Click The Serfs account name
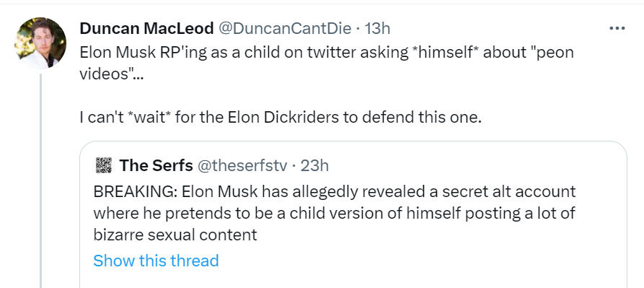Image resolution: width=644 pixels, height=288 pixels. 156,165
